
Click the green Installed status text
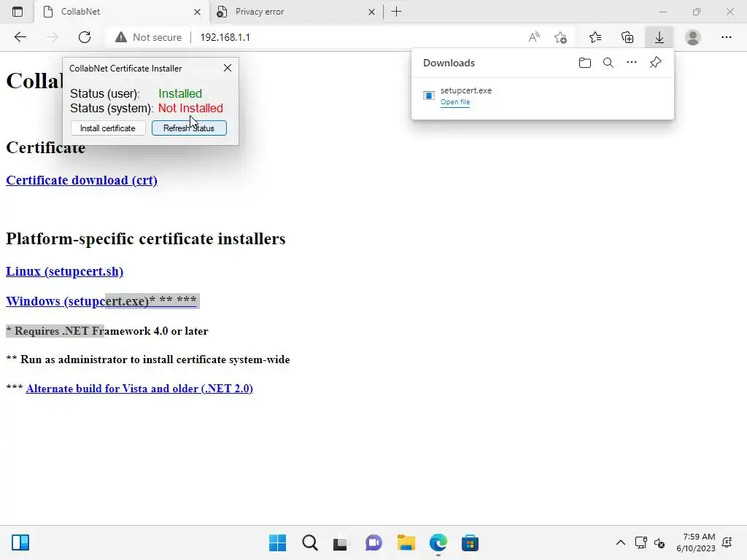(180, 93)
